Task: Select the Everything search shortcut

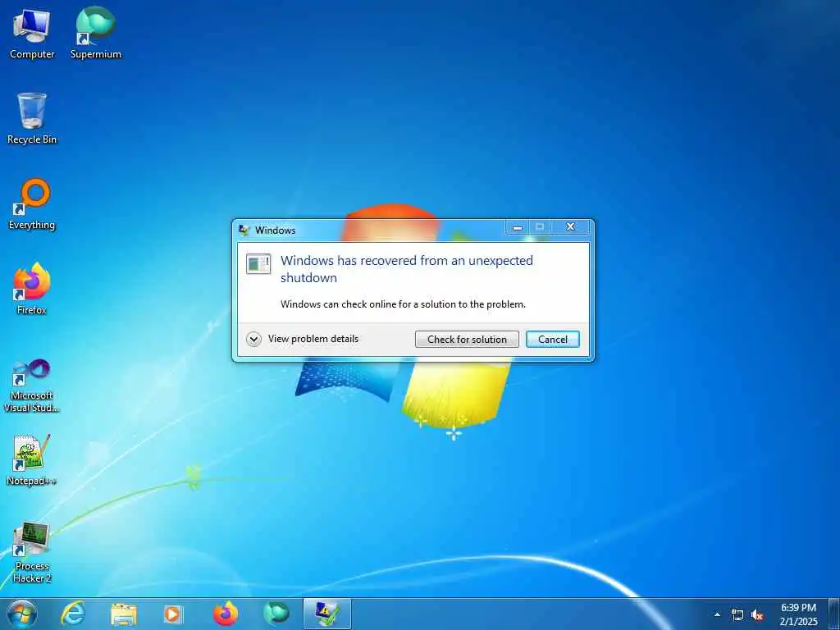Action: point(32,204)
